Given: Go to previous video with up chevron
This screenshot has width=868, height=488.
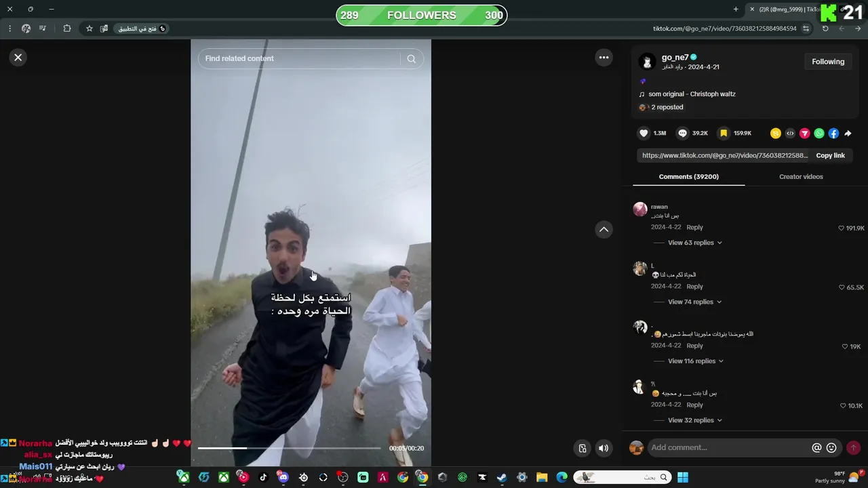Looking at the screenshot, I should [604, 230].
